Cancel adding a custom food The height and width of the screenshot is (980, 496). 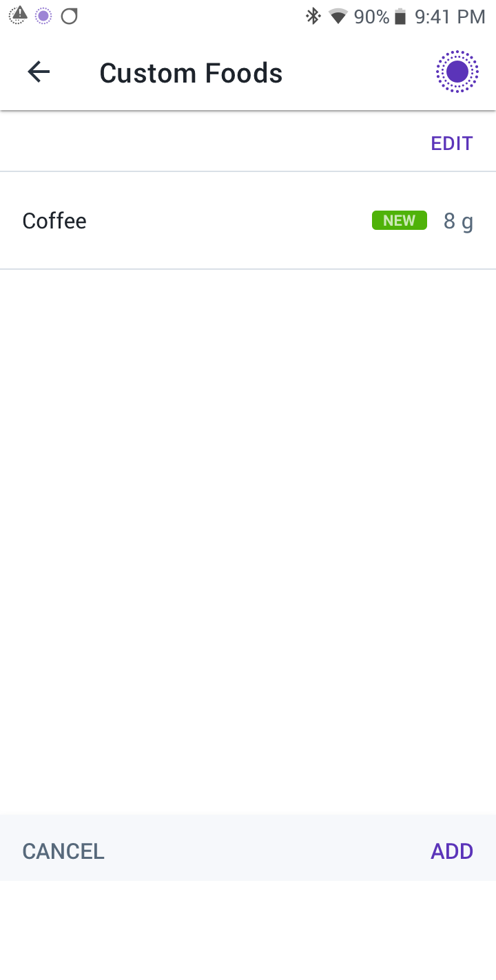(63, 851)
